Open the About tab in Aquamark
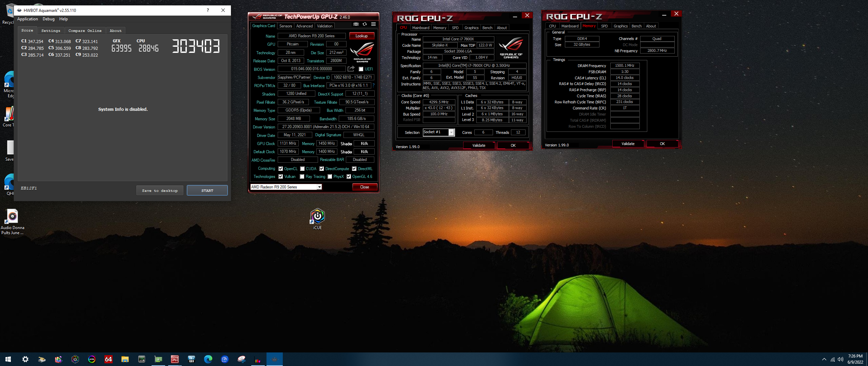 pyautogui.click(x=115, y=30)
